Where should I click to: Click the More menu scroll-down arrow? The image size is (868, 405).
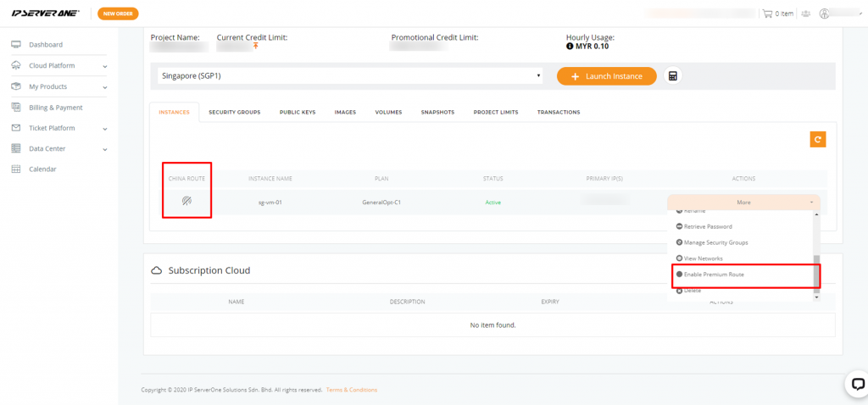click(816, 297)
